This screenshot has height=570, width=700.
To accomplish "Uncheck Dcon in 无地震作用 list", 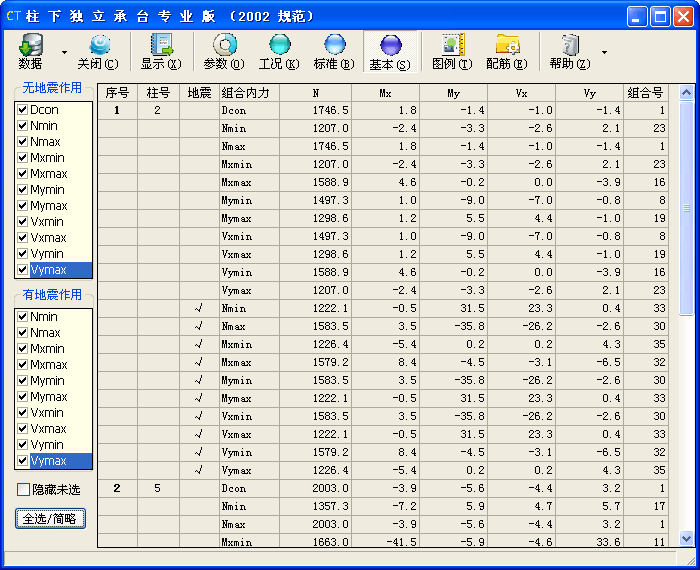I will coord(23,109).
